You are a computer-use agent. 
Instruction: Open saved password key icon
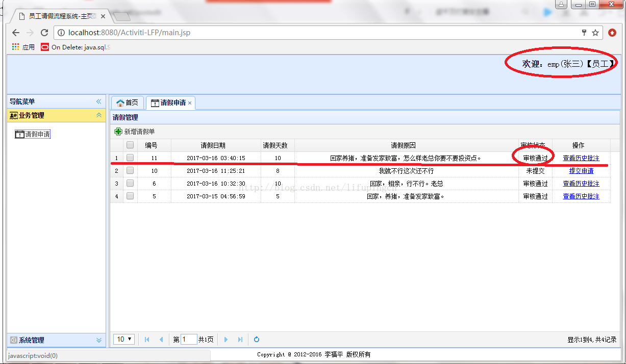click(584, 33)
